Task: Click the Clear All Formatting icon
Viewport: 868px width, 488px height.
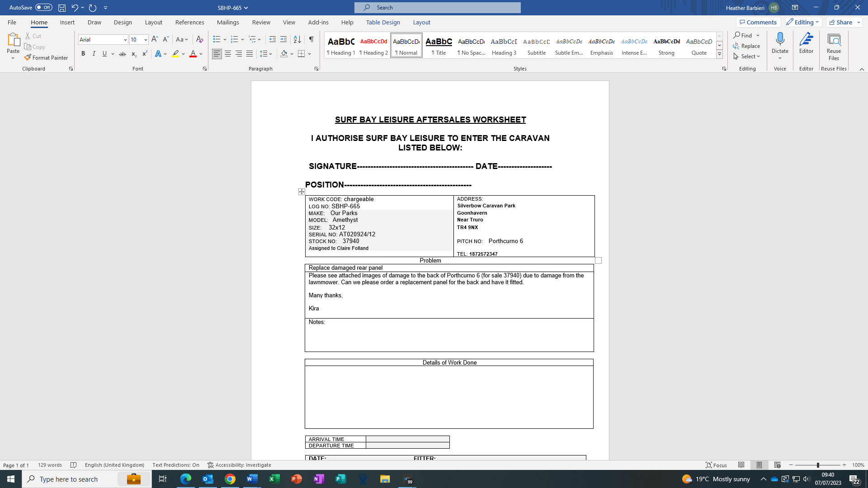Action: tap(199, 39)
